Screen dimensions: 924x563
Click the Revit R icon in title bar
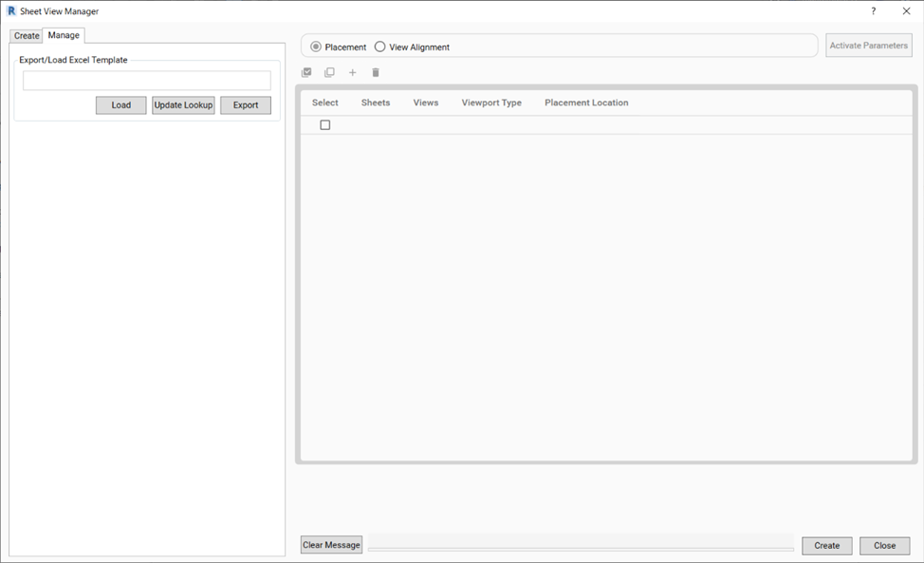tap(11, 10)
